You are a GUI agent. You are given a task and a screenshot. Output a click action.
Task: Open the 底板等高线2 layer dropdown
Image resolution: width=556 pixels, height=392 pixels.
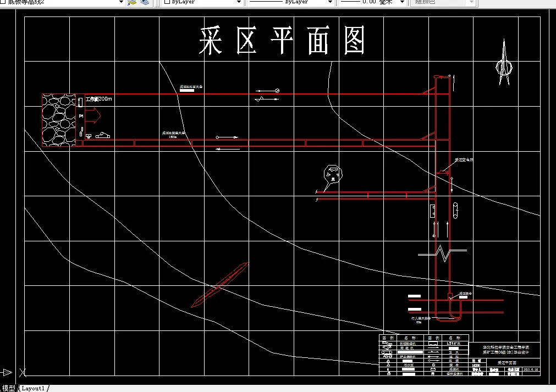click(x=120, y=3)
